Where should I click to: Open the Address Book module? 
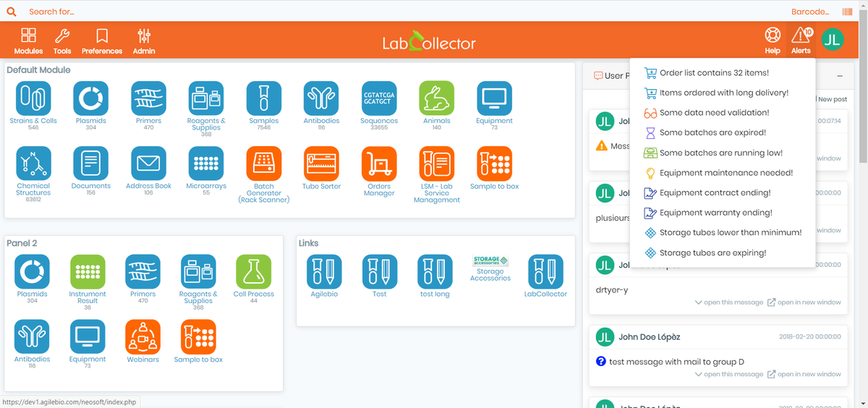point(148,163)
